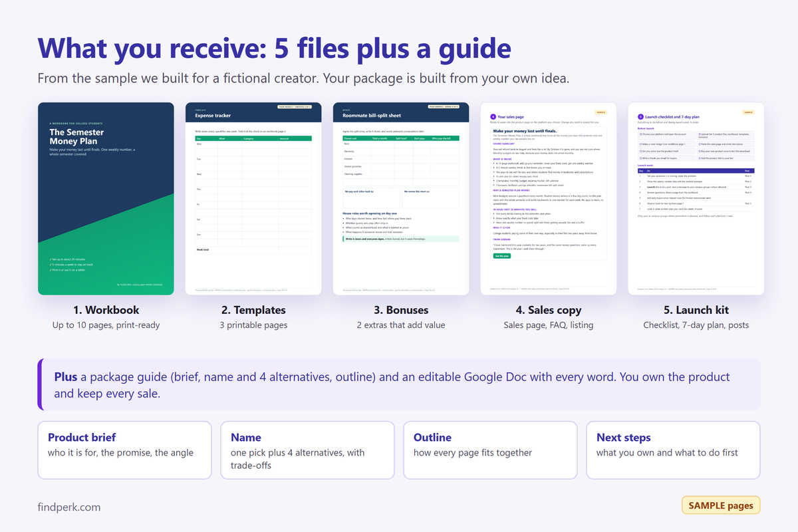Click the '3 printable pages' caption
This screenshot has height=532, width=798.
click(253, 325)
